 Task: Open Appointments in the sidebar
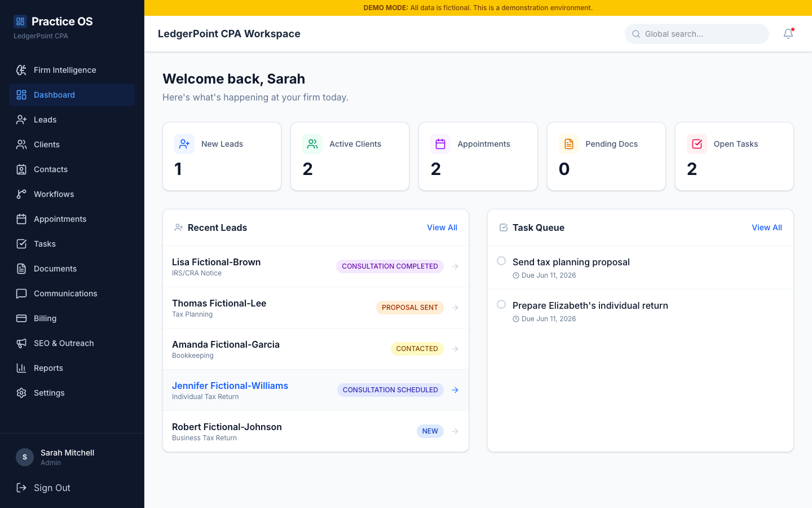tap(72, 219)
